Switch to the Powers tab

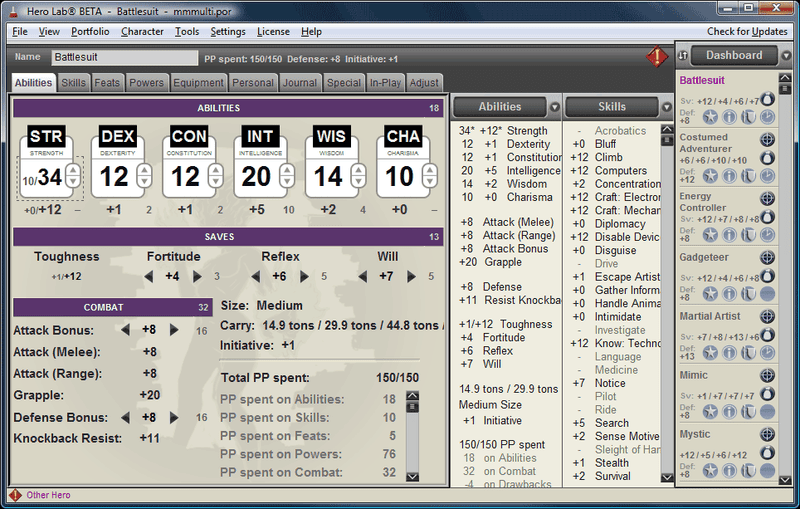tap(146, 83)
